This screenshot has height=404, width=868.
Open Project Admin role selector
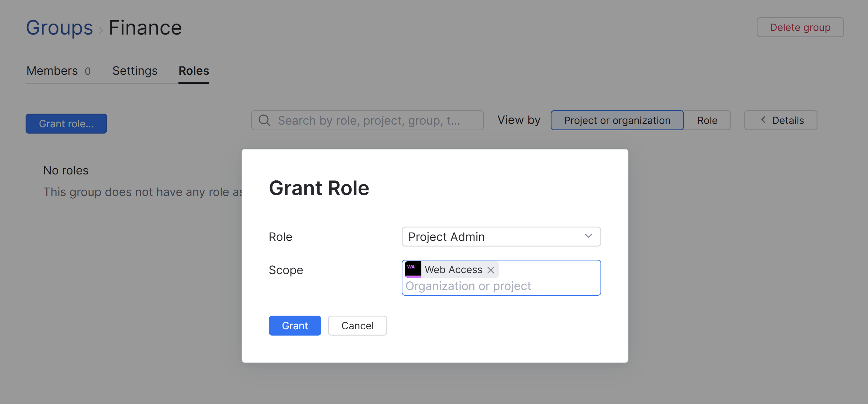(500, 237)
